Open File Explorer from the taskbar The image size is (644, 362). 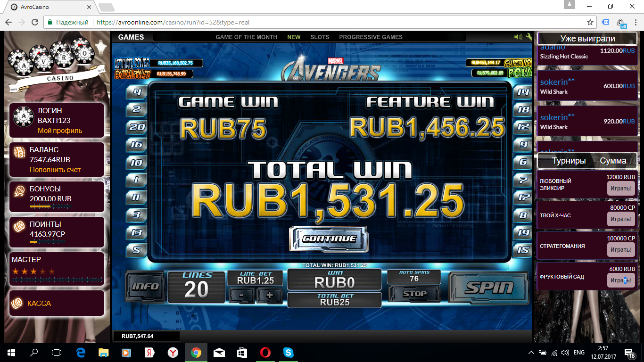[103, 352]
